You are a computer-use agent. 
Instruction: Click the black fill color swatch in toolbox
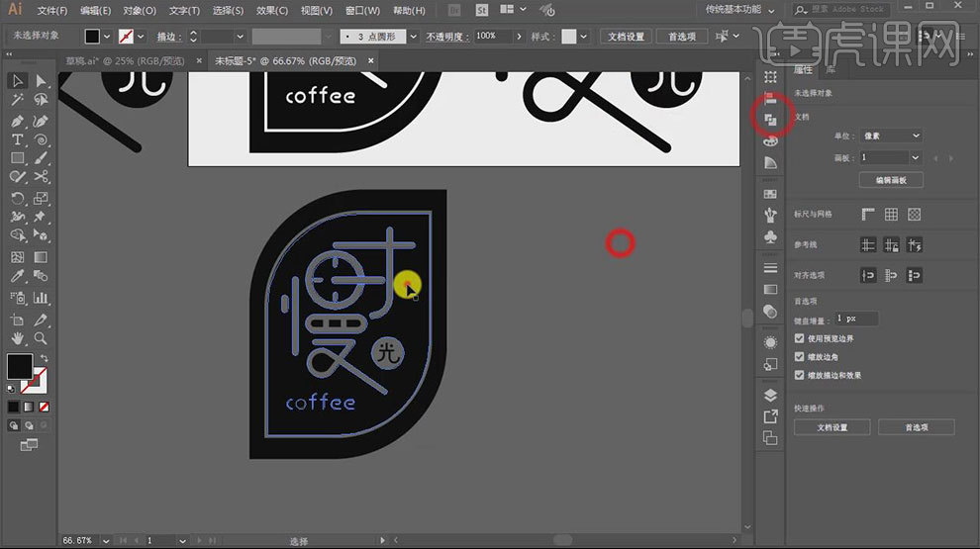point(19,366)
